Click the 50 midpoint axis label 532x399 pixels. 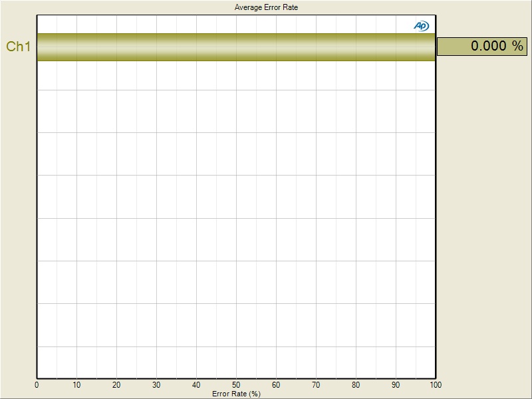click(x=236, y=385)
